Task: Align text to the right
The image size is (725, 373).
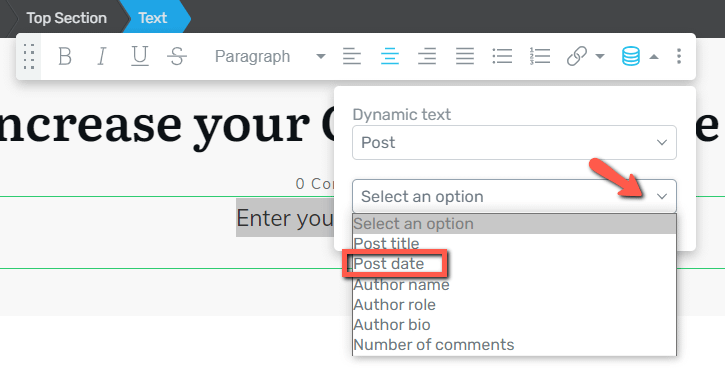Action: tap(427, 56)
